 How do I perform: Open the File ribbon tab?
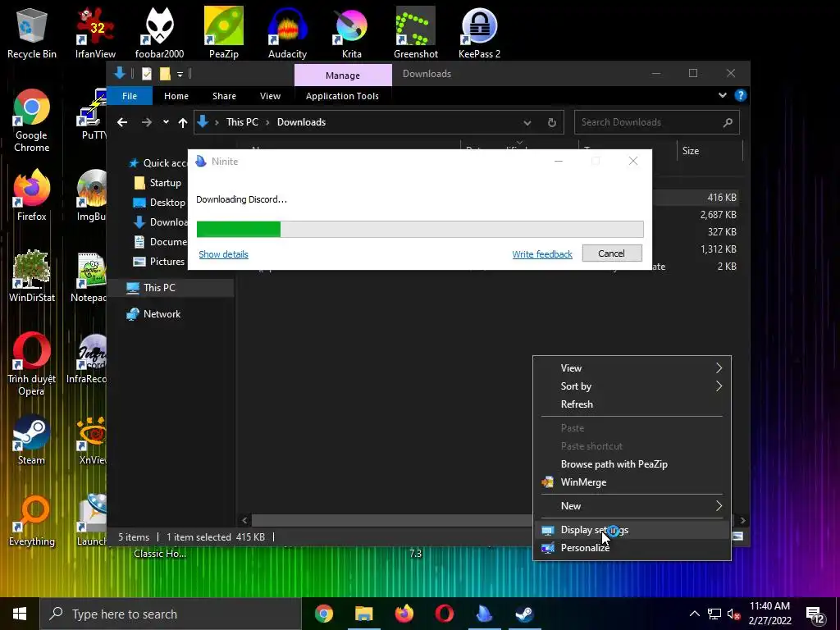(x=130, y=96)
